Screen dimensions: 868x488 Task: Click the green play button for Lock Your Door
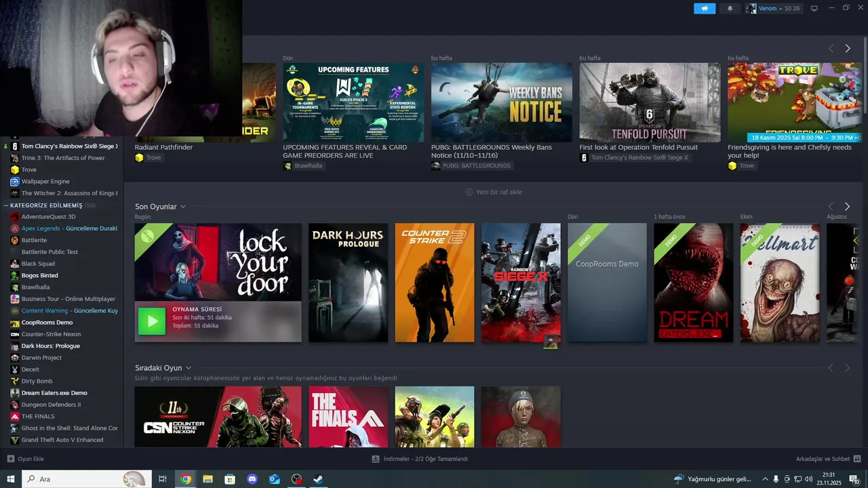click(152, 321)
